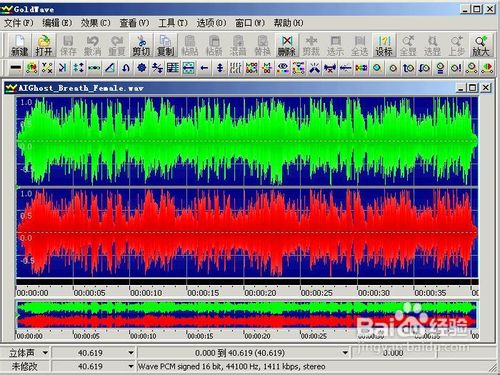
Task: Click the table grid effect icon
Action: [173, 68]
